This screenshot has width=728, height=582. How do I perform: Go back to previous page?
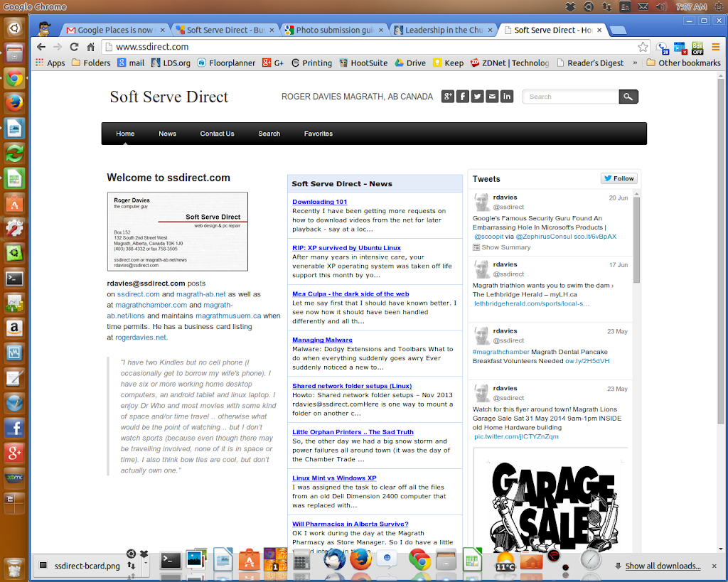click(41, 47)
